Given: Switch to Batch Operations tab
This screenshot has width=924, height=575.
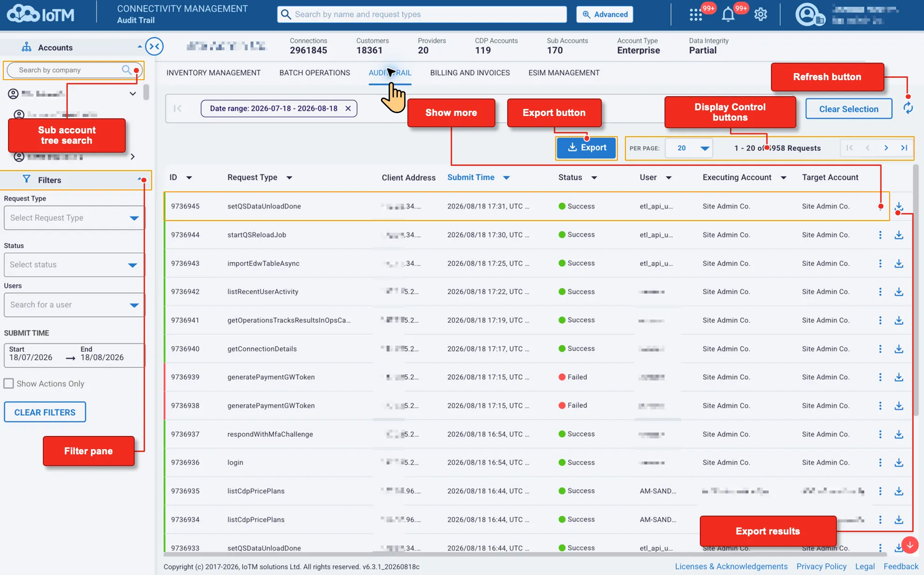Looking at the screenshot, I should click(315, 73).
